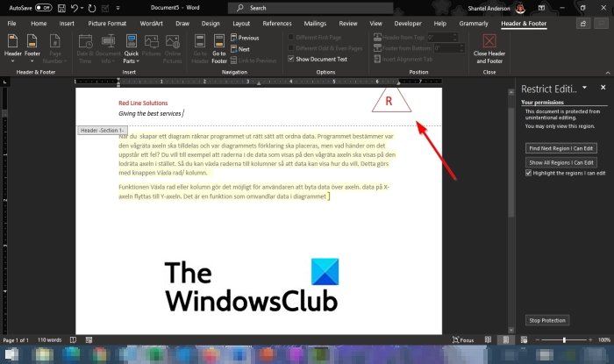Click in the Search box
The height and width of the screenshot is (364, 614).
pos(311,8)
